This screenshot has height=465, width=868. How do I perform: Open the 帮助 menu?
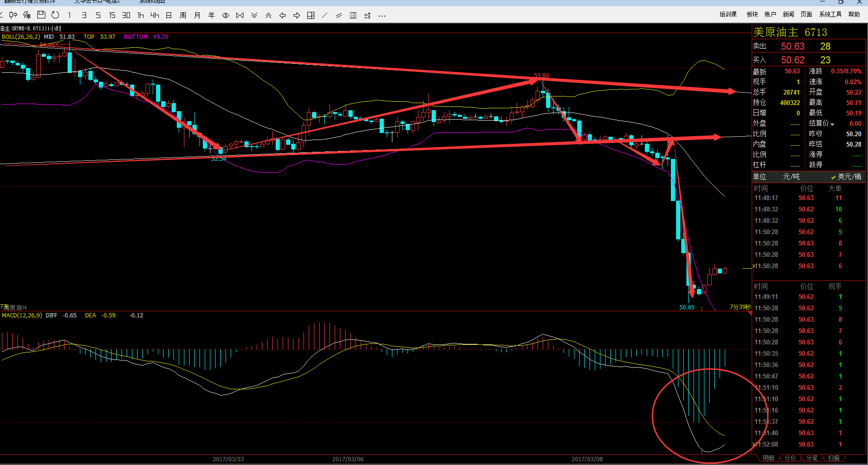pos(854,14)
